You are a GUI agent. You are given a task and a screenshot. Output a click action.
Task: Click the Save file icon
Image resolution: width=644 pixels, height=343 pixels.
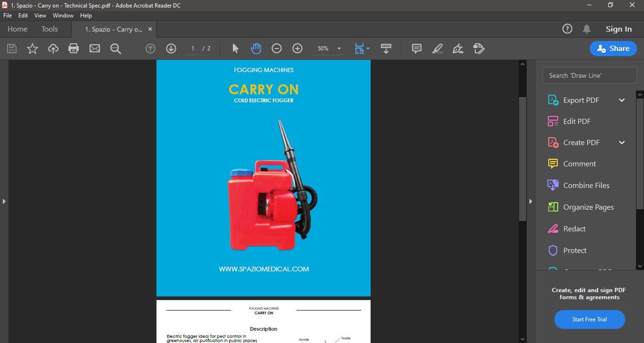pos(12,49)
